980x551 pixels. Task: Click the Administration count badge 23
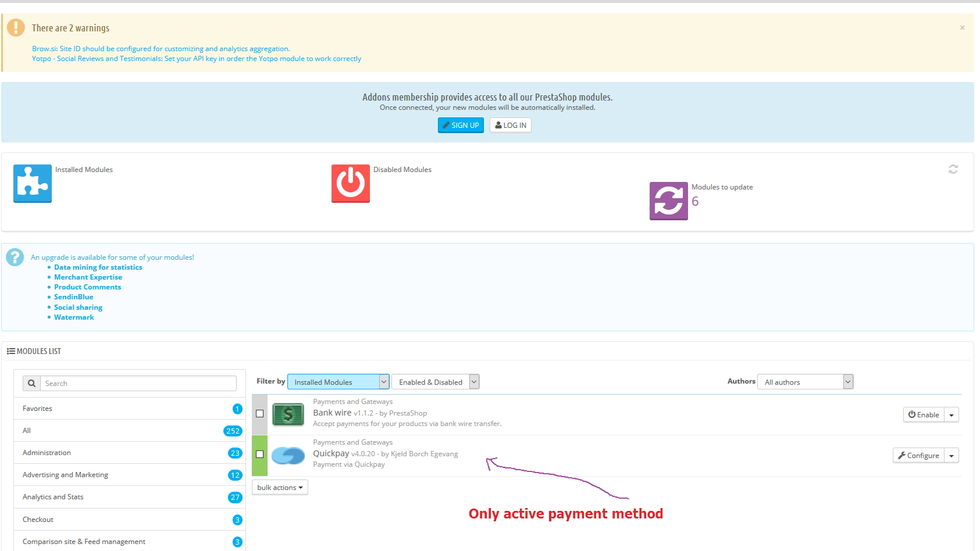point(235,453)
